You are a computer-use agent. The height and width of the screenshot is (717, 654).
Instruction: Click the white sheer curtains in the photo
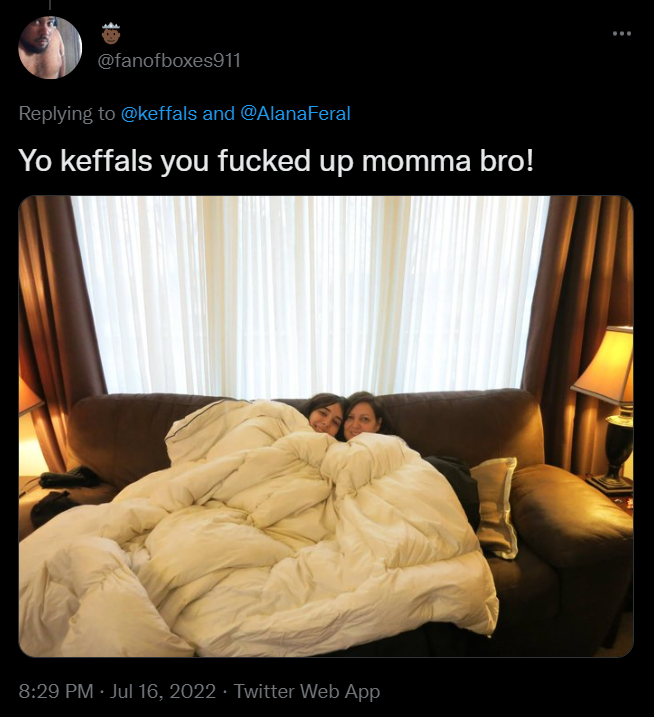309,295
